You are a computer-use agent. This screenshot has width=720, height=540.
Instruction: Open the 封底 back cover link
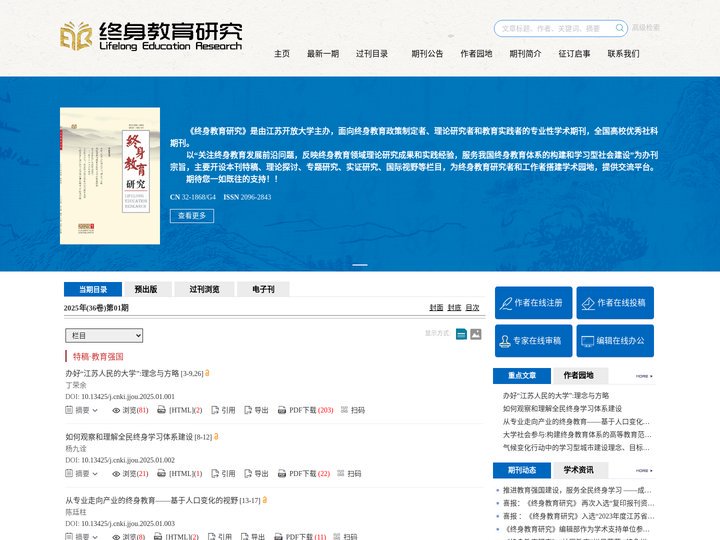pos(454,308)
